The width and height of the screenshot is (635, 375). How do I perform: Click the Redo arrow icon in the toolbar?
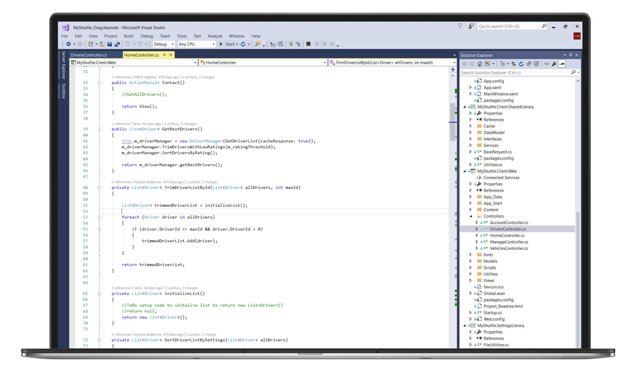140,44
